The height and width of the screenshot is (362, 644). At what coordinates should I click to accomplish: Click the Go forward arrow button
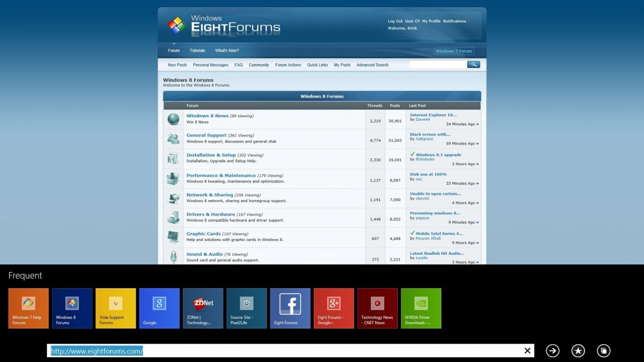point(552,351)
